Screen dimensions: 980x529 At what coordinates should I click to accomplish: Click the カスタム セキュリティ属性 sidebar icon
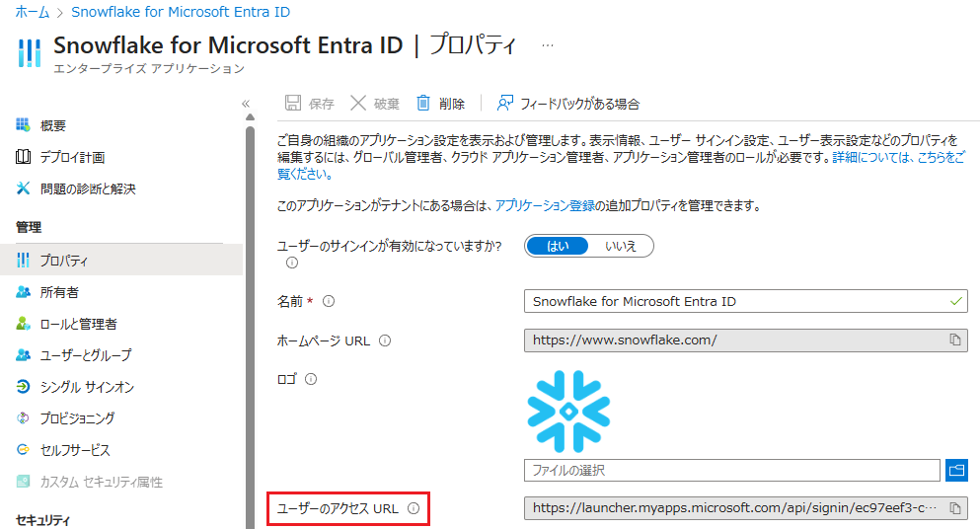pyautogui.click(x=23, y=482)
